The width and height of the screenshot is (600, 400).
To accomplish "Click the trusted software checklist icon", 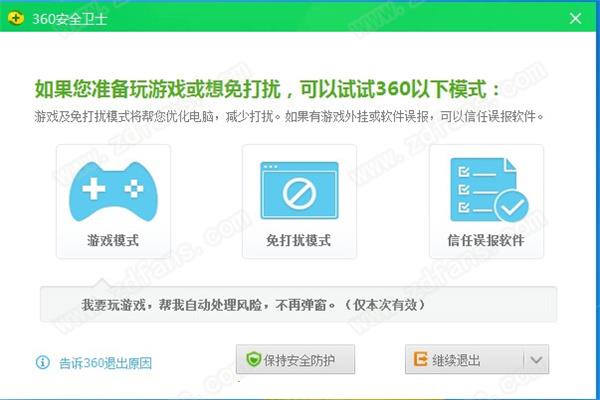I will (489, 190).
